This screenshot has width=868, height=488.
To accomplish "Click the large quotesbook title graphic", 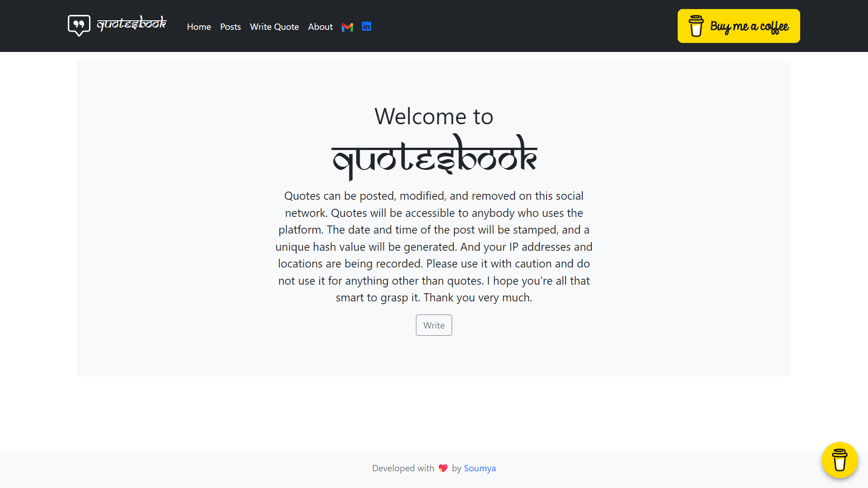I will click(434, 157).
